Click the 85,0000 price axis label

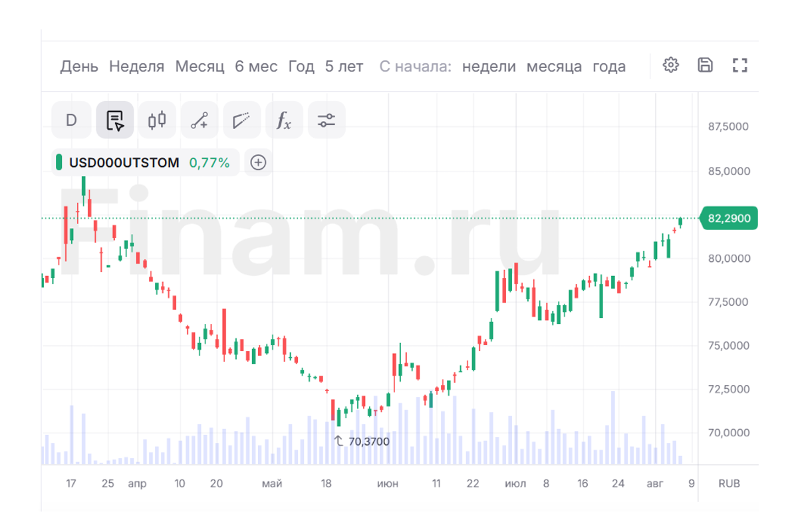(x=730, y=171)
